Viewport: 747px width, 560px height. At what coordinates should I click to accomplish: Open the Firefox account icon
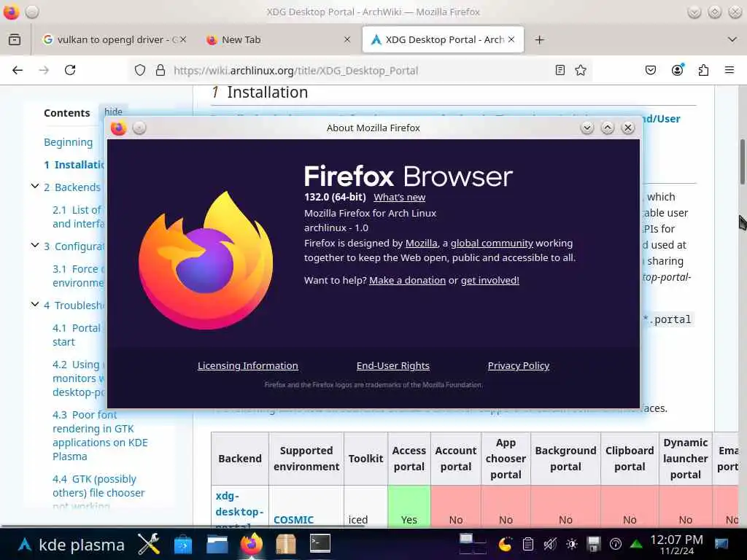pyautogui.click(x=677, y=70)
